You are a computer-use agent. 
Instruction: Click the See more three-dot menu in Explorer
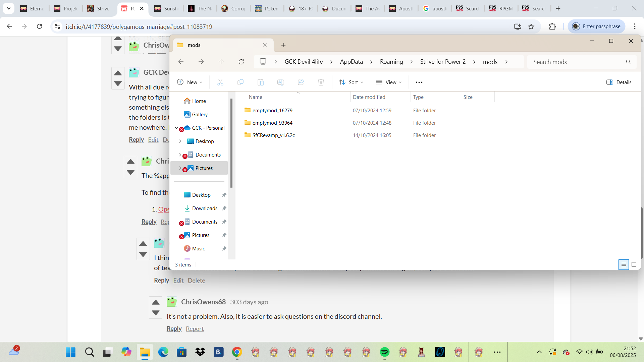tap(419, 82)
